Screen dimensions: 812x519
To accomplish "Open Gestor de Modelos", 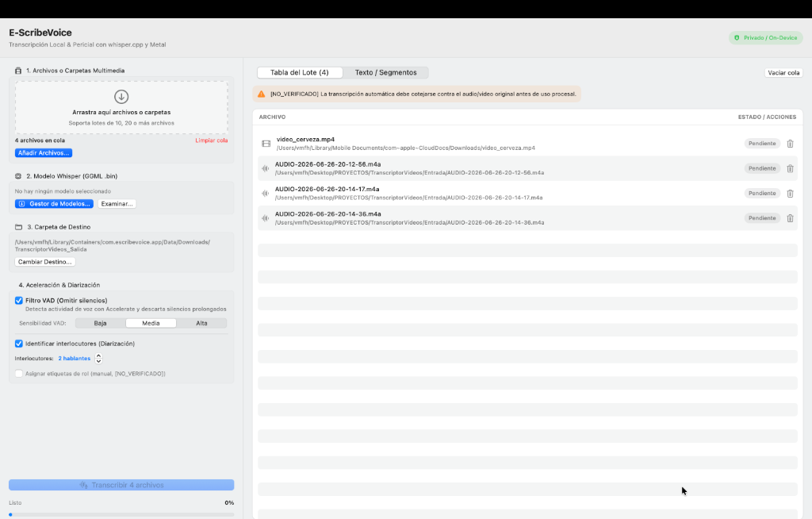I will tap(55, 204).
